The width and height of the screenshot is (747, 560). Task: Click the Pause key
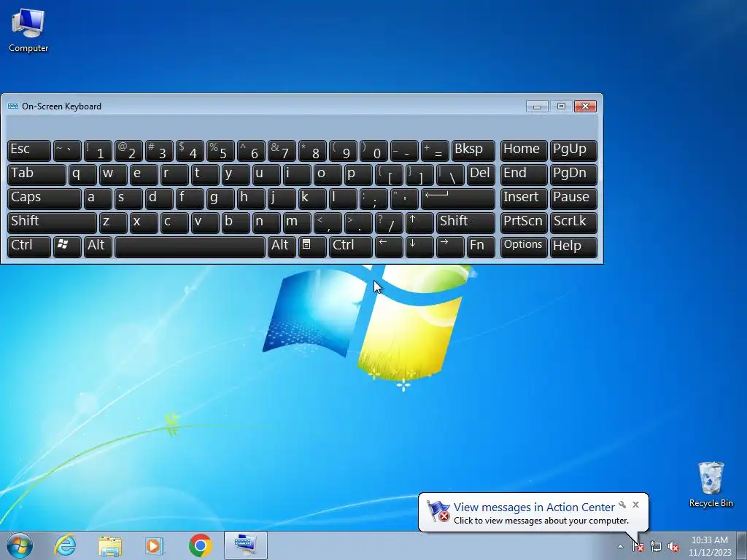[573, 198]
